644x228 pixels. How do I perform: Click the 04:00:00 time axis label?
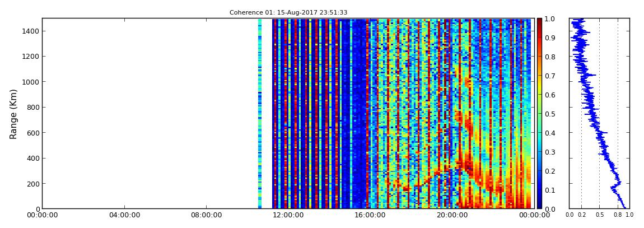click(124, 215)
